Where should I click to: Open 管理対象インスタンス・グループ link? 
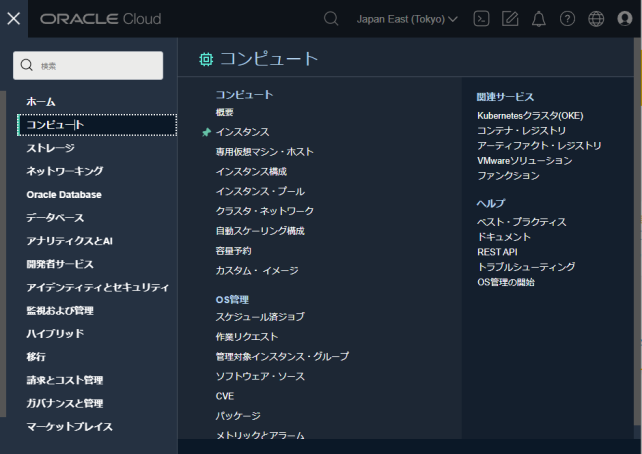point(283,357)
